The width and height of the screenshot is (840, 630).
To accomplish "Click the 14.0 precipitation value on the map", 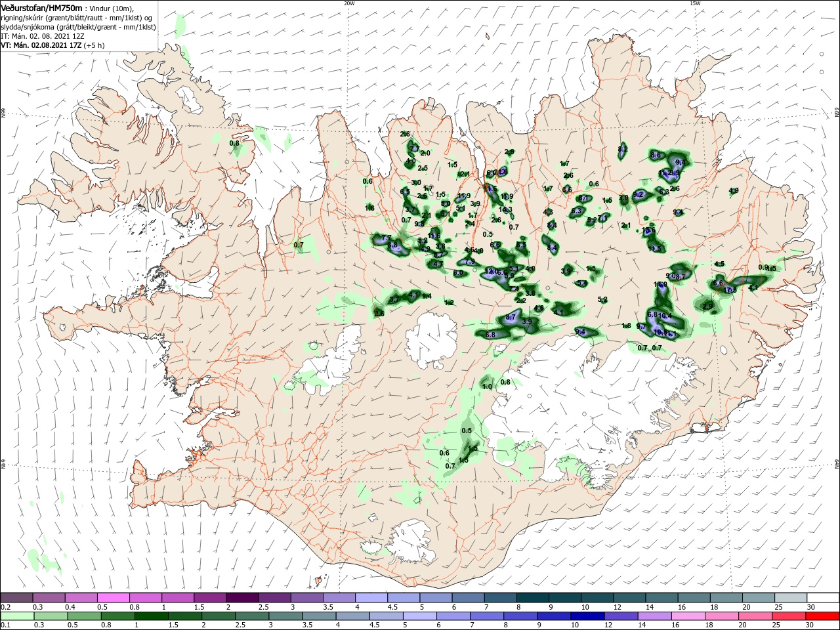I will tap(661, 284).
